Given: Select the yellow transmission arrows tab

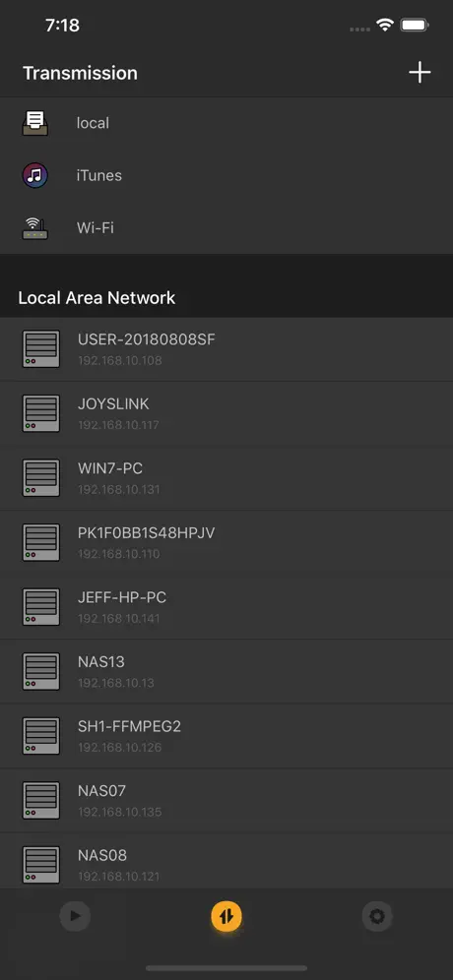Looking at the screenshot, I should pos(226,917).
